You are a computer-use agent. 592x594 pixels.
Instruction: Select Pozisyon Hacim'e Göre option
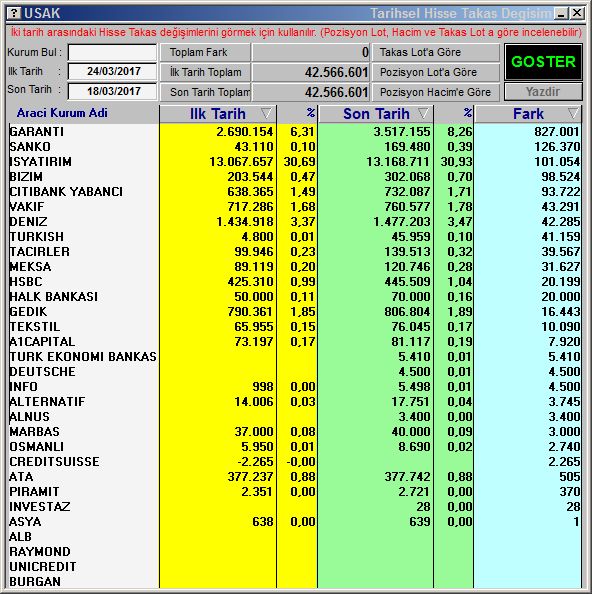pyautogui.click(x=436, y=92)
